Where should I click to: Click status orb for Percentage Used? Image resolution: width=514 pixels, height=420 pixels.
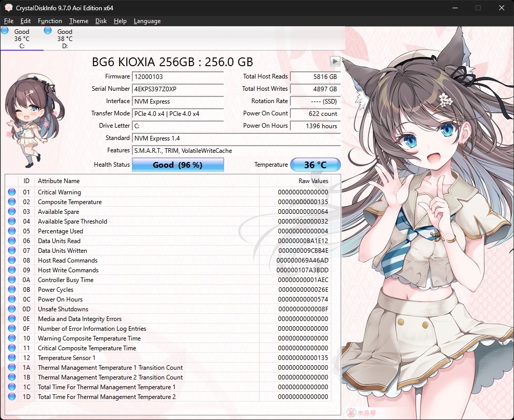coord(12,231)
